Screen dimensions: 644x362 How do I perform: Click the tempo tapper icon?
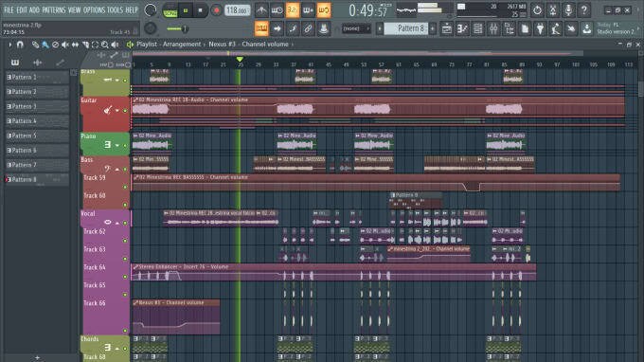pos(556,28)
